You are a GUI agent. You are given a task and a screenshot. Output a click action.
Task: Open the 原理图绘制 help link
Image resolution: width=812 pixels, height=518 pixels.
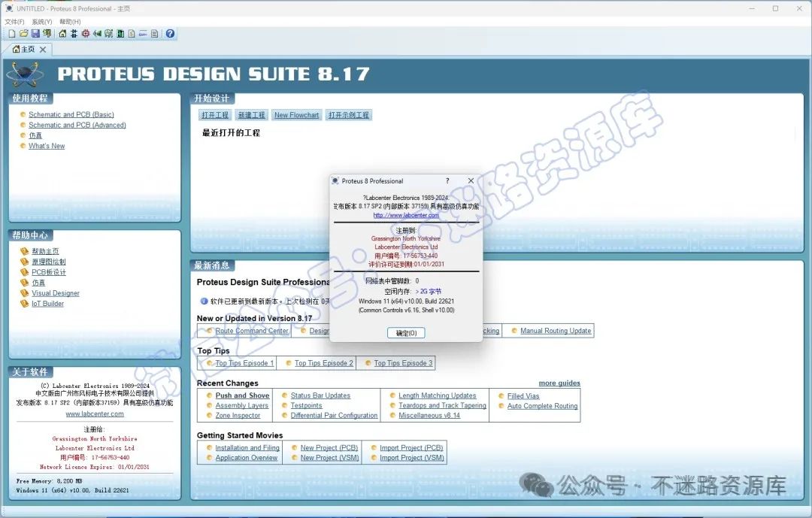click(49, 262)
